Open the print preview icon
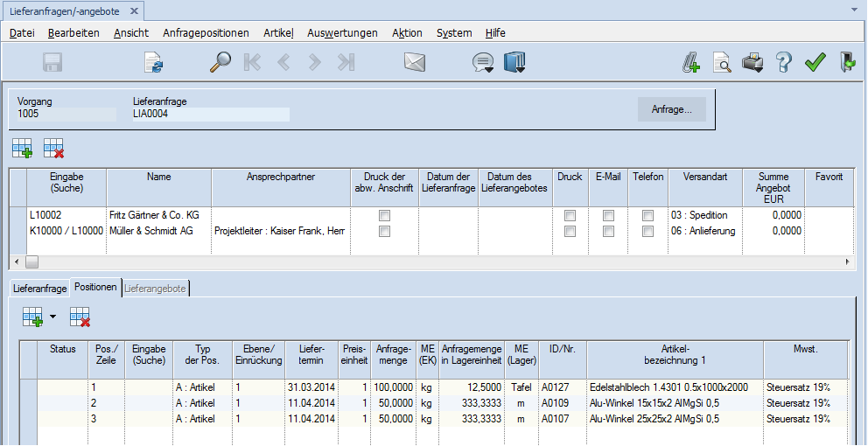 click(721, 62)
